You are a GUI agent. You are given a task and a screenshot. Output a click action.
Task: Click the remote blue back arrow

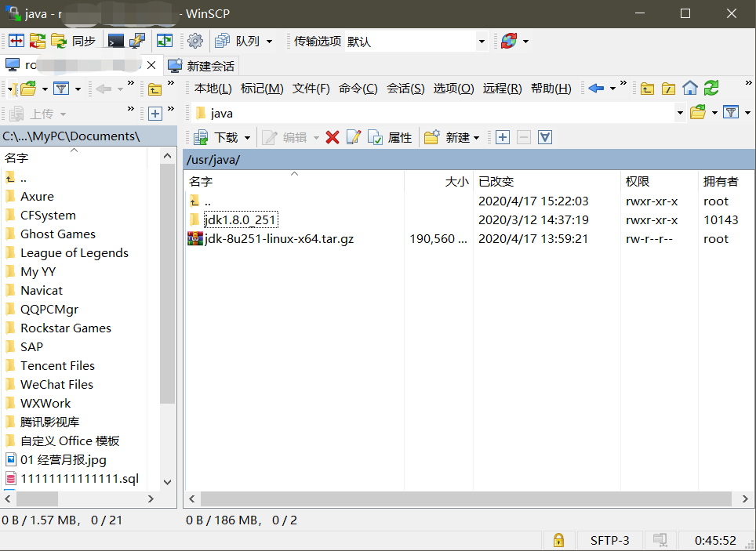(x=597, y=89)
